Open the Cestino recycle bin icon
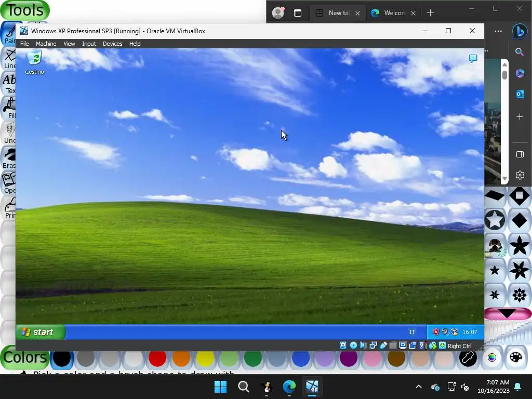Screen dimensions: 532x399 [34, 62]
